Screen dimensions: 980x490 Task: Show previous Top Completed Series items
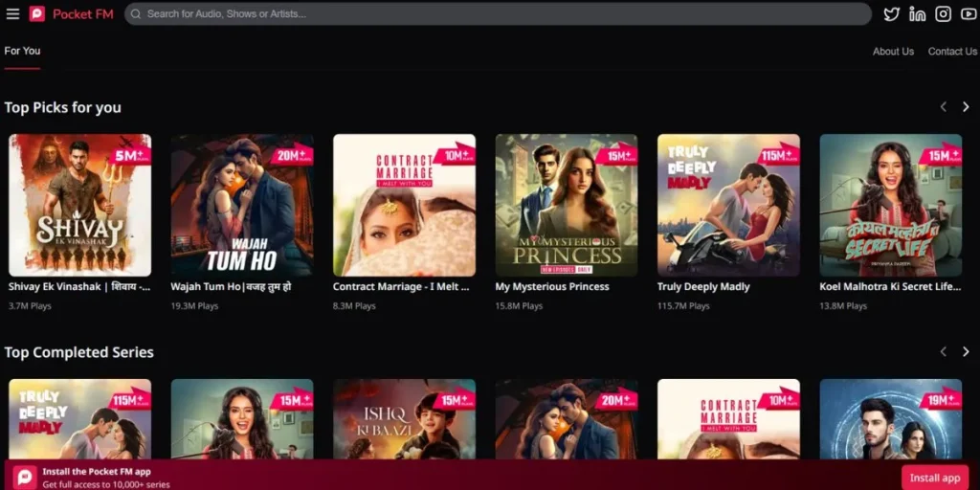(943, 352)
